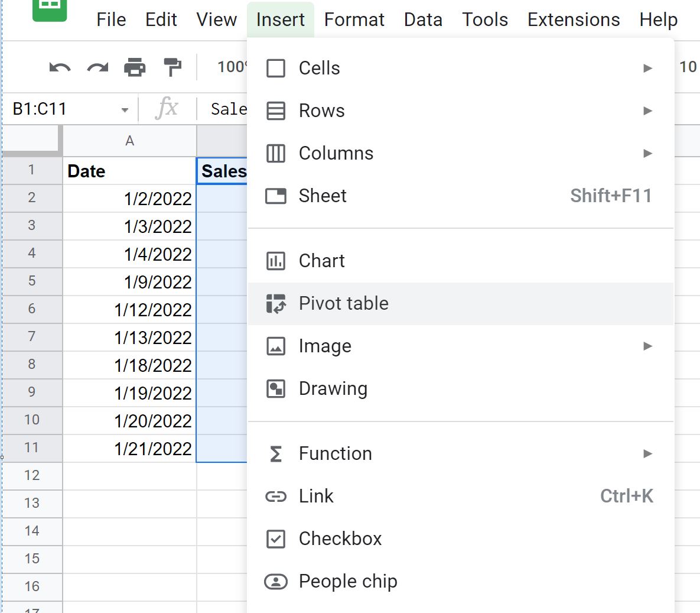This screenshot has height=613, width=700.
Task: Select row 16 header
Action: (x=32, y=586)
